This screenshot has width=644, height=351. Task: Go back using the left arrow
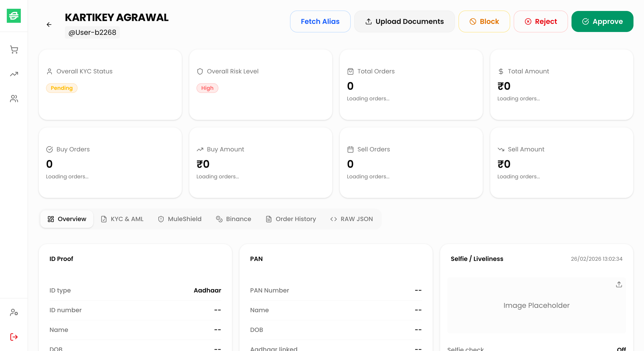pyautogui.click(x=49, y=25)
